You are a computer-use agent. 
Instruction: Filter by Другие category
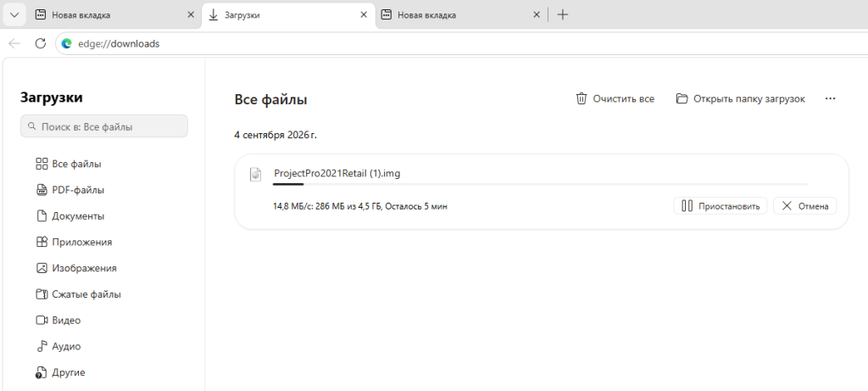60,372
